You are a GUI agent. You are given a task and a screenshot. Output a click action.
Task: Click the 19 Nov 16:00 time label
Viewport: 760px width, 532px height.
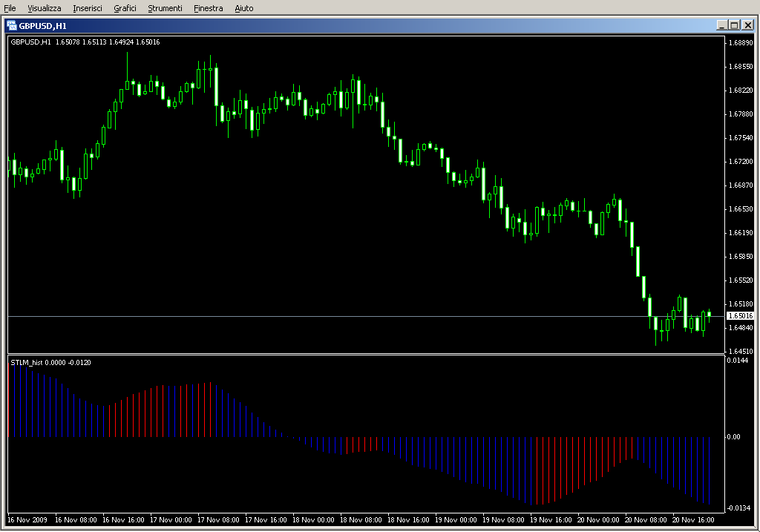(551, 520)
